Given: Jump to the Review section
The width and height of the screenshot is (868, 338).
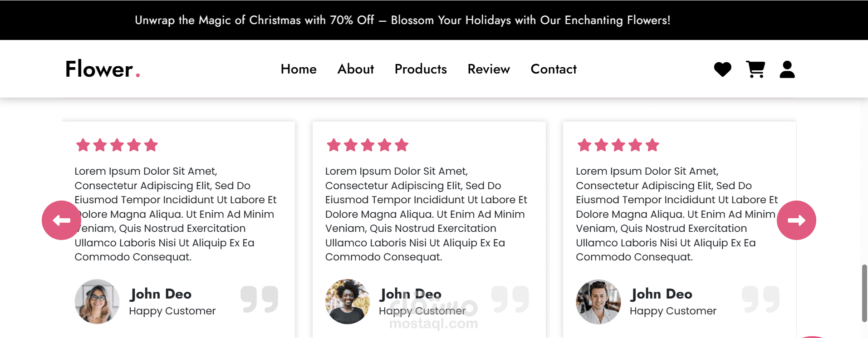Looking at the screenshot, I should [489, 69].
